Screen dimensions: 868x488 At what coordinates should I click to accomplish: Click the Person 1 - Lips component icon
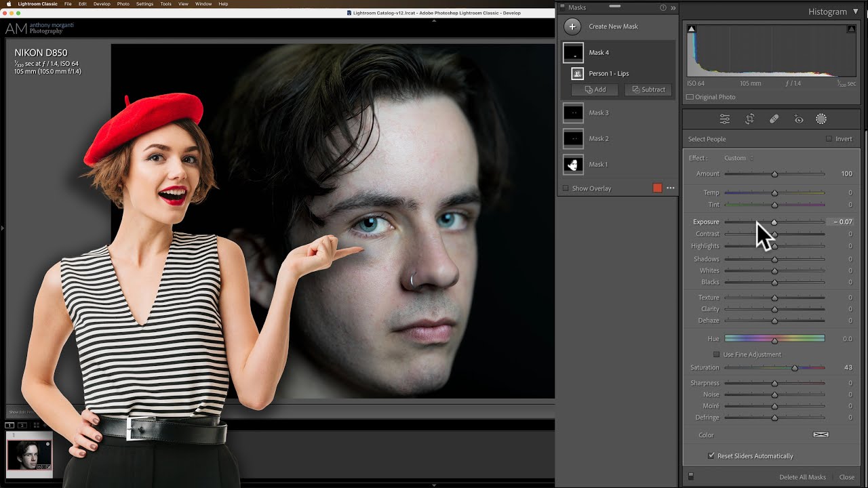[x=578, y=73]
